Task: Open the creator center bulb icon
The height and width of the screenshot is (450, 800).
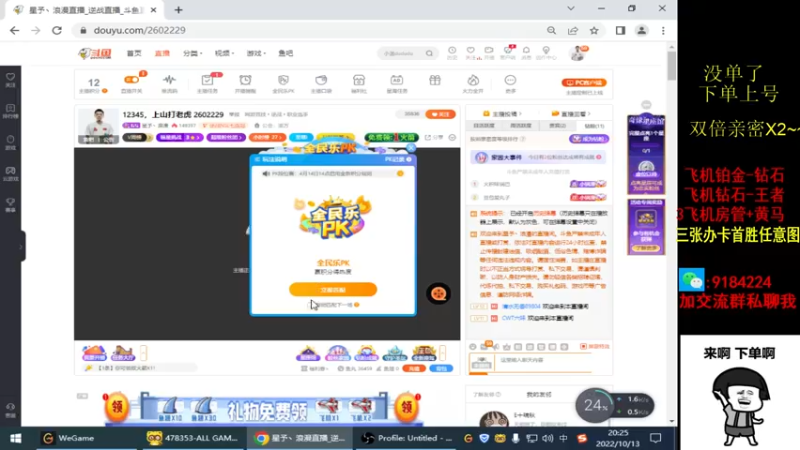Action: point(546,51)
